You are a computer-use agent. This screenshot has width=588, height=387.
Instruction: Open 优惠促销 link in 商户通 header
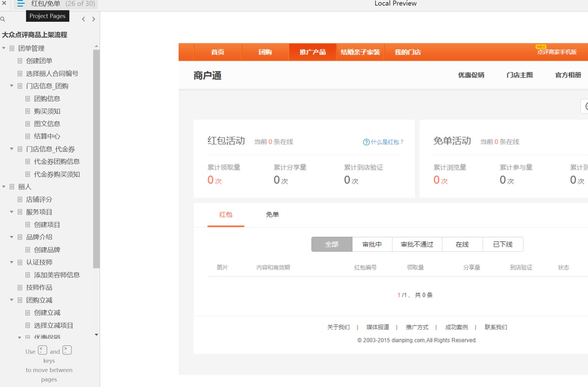point(471,75)
